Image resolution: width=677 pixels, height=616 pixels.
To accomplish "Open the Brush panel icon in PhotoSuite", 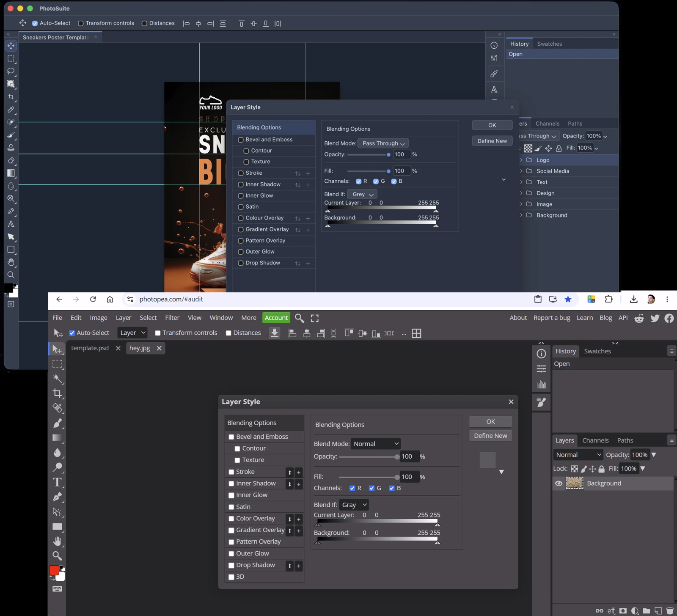I will click(494, 74).
